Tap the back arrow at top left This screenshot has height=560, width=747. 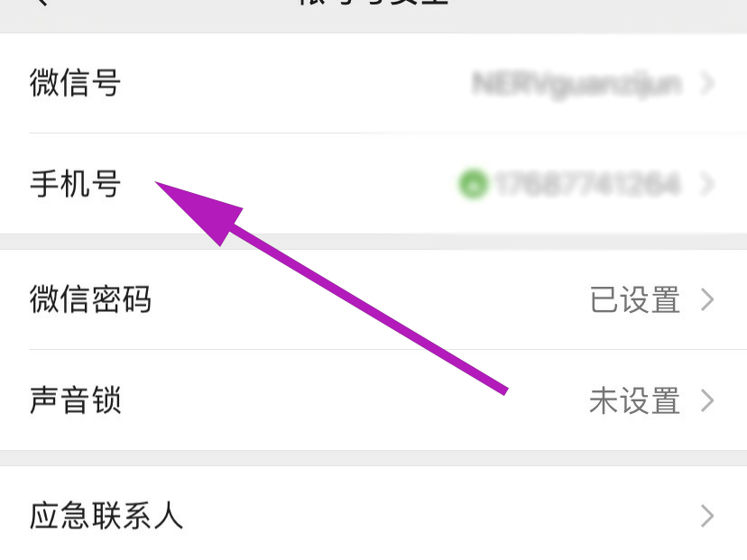[x=41, y=2]
